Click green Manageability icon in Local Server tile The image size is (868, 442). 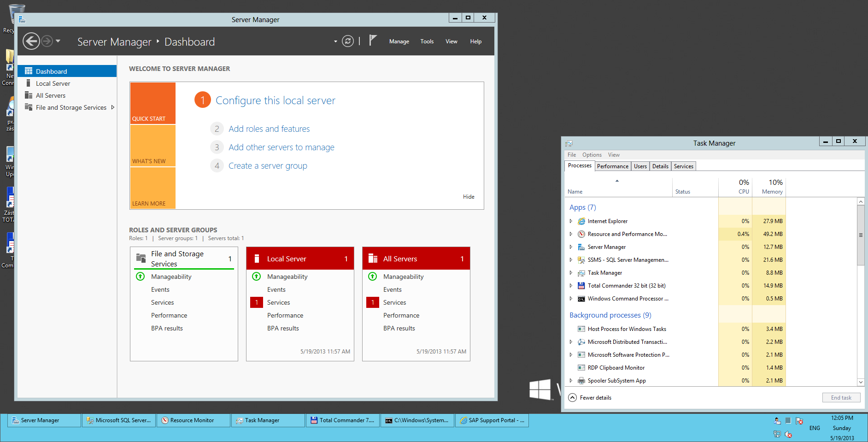(x=256, y=277)
